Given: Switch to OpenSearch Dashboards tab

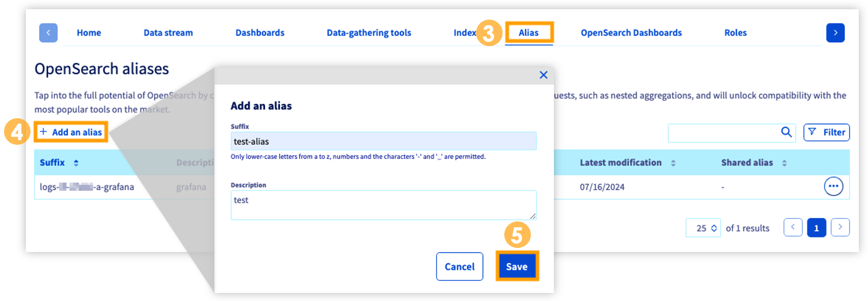Looking at the screenshot, I should coord(631,33).
